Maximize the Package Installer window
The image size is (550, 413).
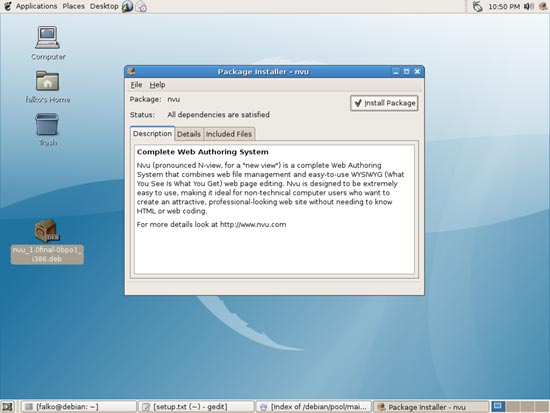click(406, 72)
